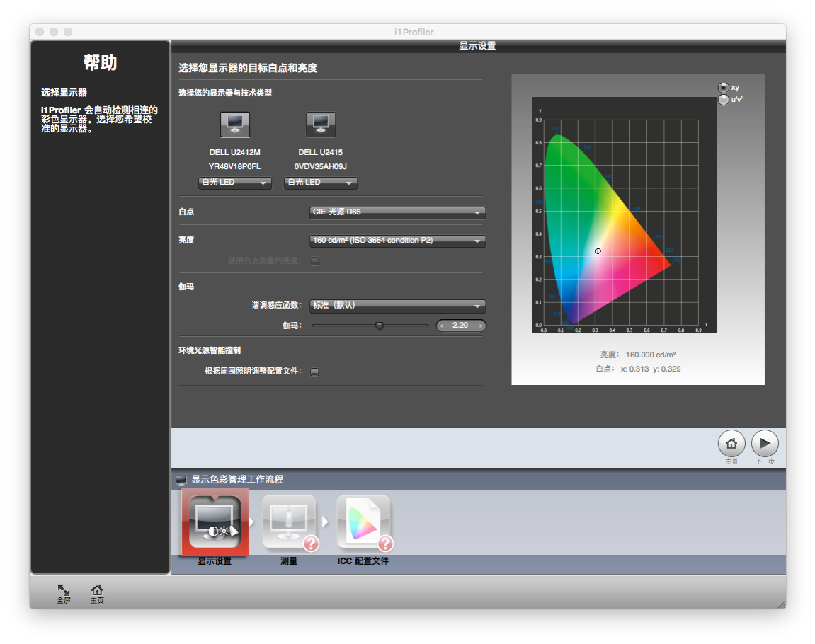Open the ICC 配置文件 step icon
815x644 pixels.
(x=363, y=522)
